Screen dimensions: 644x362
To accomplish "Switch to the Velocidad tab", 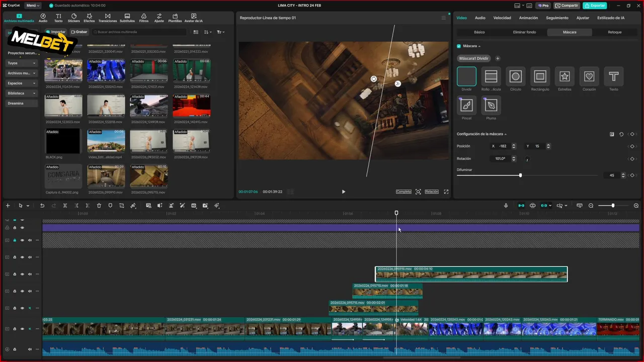I will pos(502,18).
